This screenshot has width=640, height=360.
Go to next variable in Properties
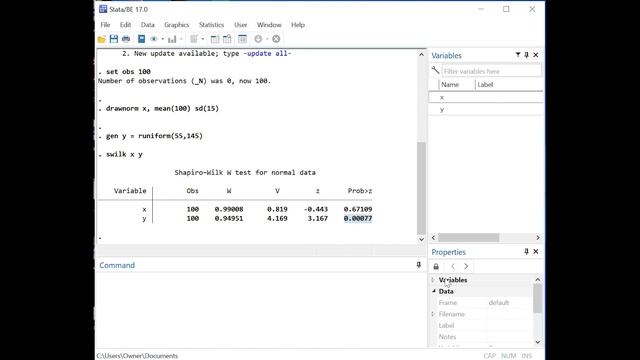point(466,267)
